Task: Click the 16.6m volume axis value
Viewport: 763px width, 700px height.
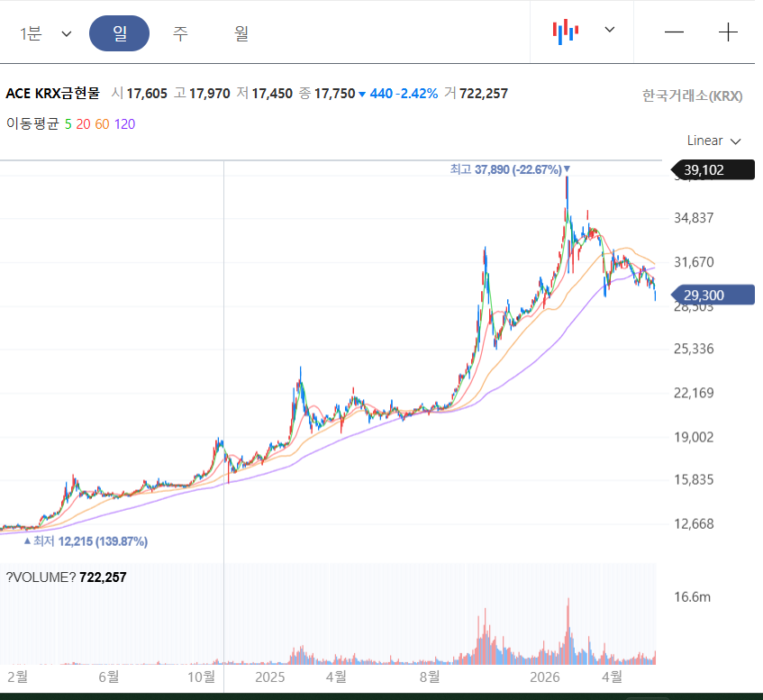Action: point(692,596)
